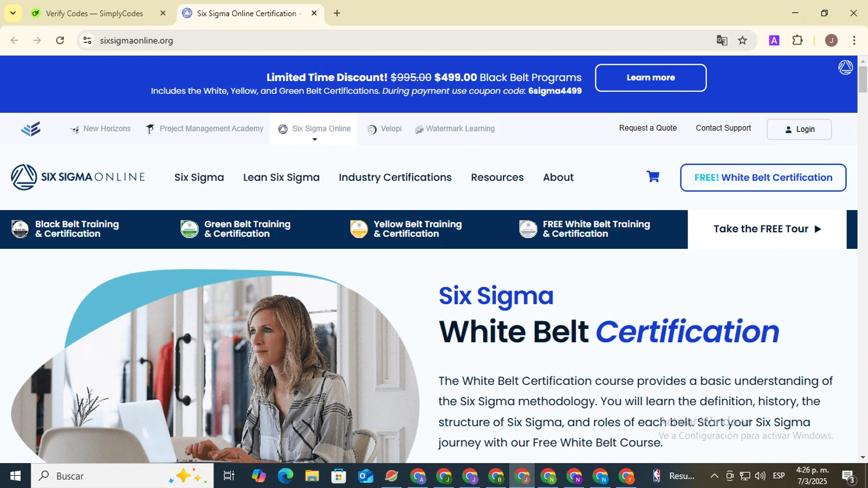Image resolution: width=868 pixels, height=488 pixels.
Task: Click the page vertical scrollbar thumb
Action: click(863, 79)
